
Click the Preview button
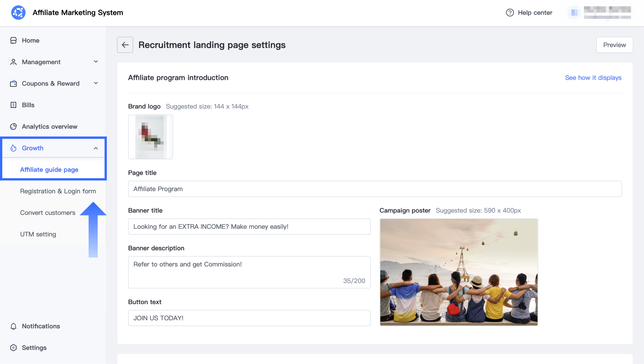[x=614, y=45]
